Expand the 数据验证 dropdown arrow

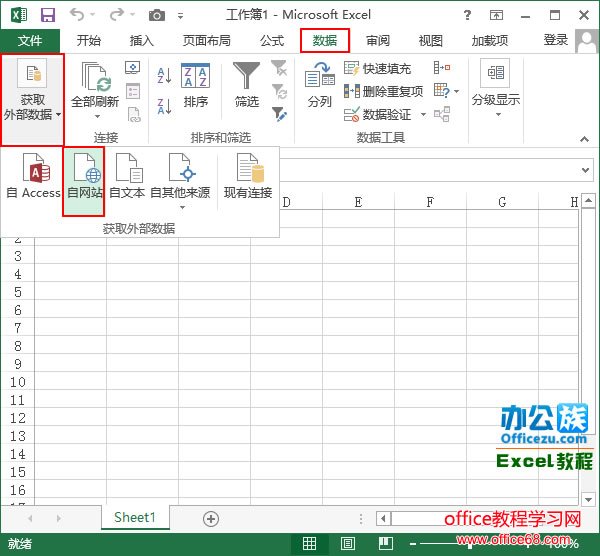[423, 114]
